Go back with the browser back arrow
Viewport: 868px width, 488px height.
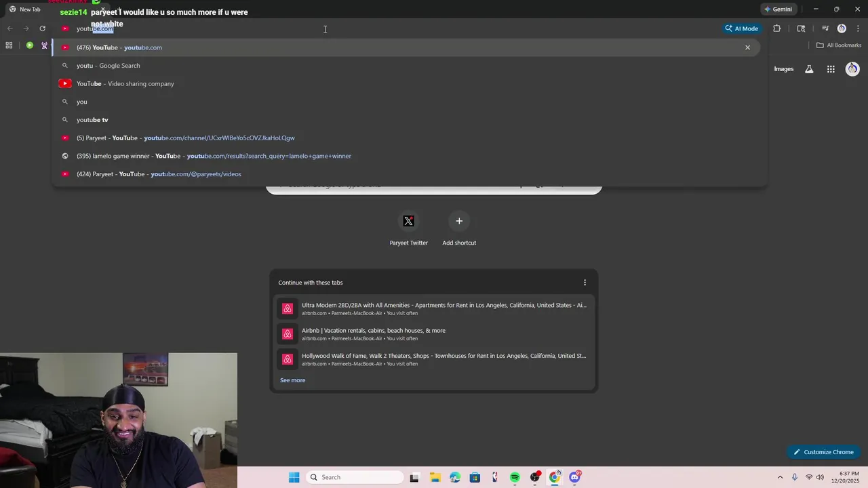(9, 28)
